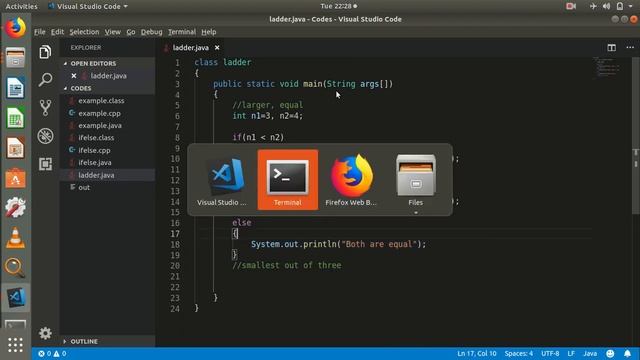
Task: Open the magnifier app in dock
Action: (16, 268)
